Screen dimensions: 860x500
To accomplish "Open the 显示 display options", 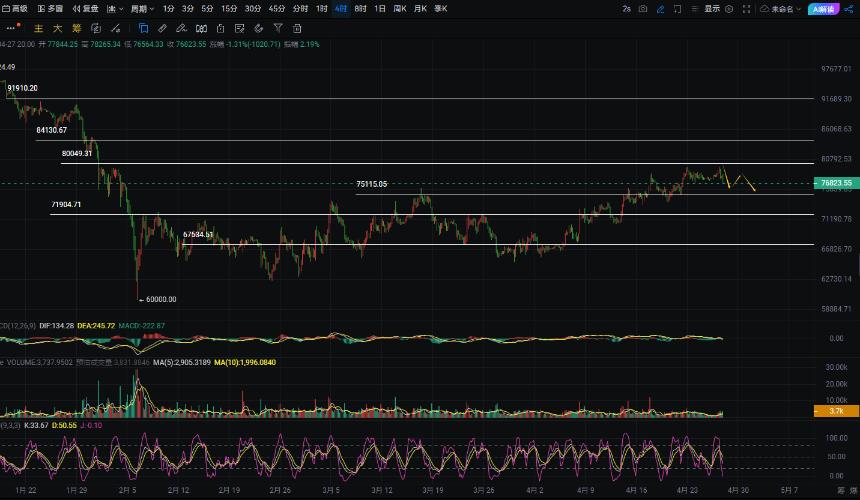I will pos(712,9).
